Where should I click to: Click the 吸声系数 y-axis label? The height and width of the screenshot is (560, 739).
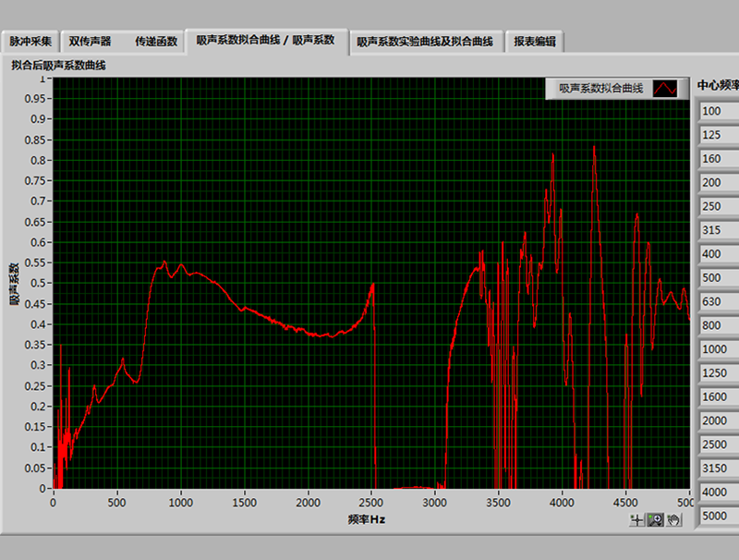coord(15,284)
